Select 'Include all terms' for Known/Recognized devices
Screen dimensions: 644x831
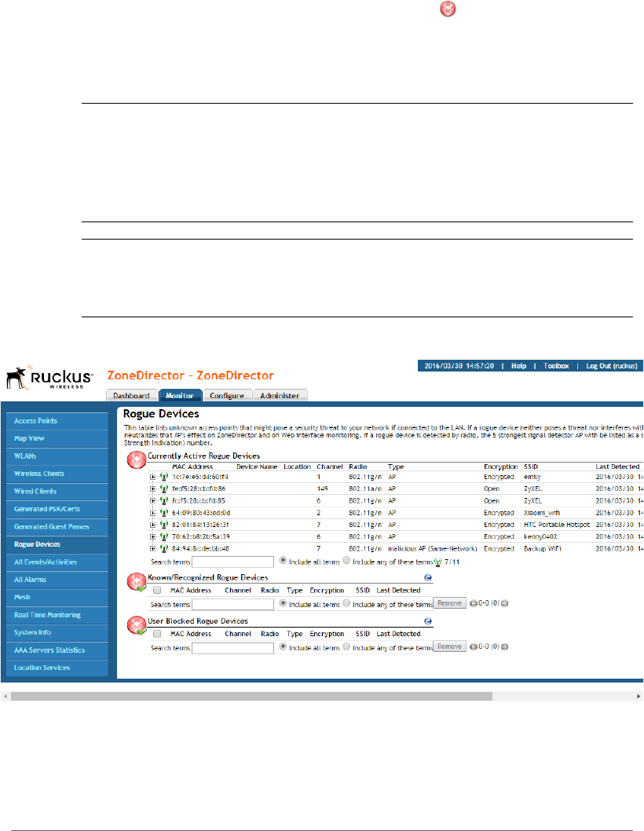[x=283, y=603]
